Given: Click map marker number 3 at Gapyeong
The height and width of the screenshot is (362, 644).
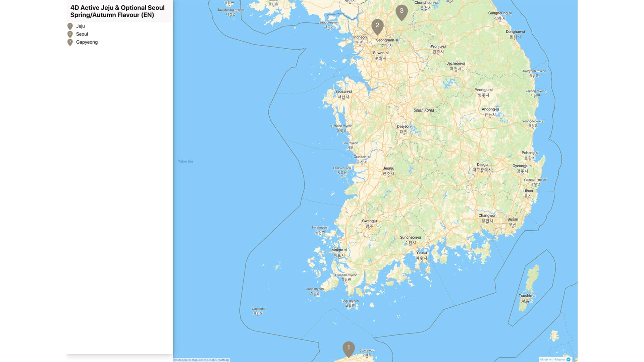Looking at the screenshot, I should pyautogui.click(x=401, y=11).
